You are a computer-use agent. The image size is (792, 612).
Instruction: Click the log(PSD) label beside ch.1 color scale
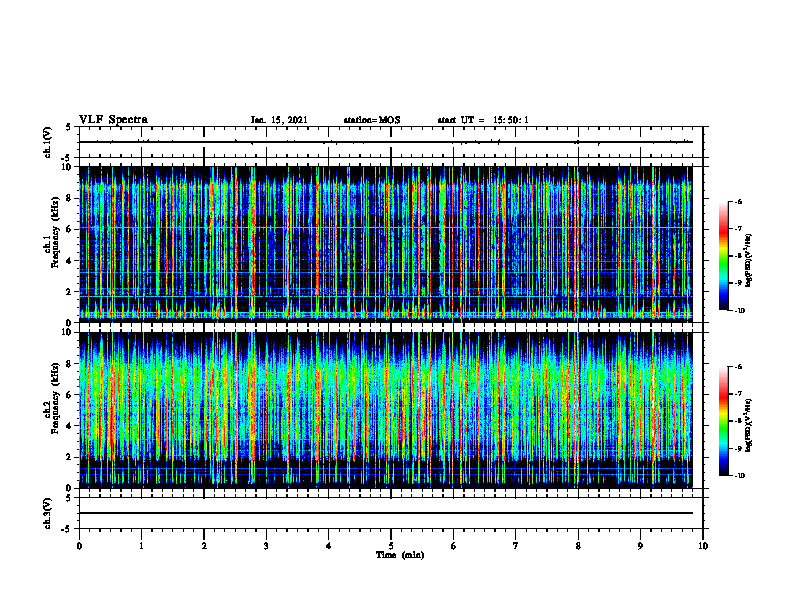[x=749, y=259]
